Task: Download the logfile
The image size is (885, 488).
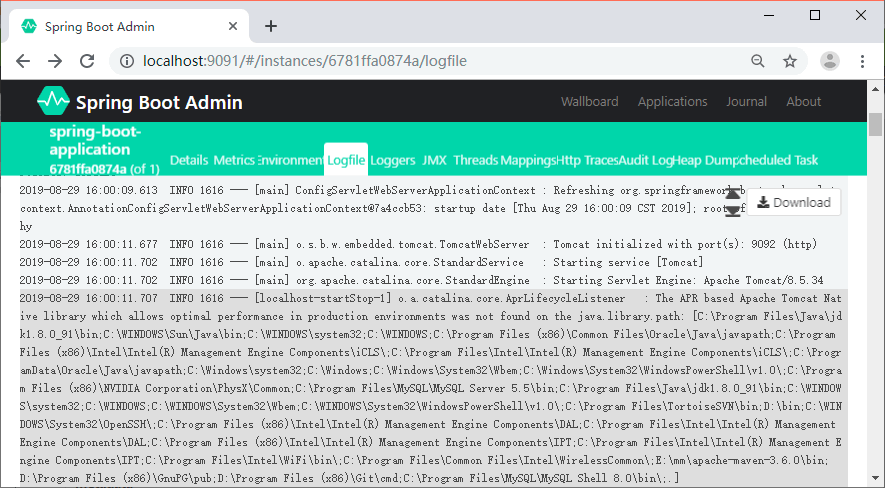Action: pyautogui.click(x=794, y=203)
